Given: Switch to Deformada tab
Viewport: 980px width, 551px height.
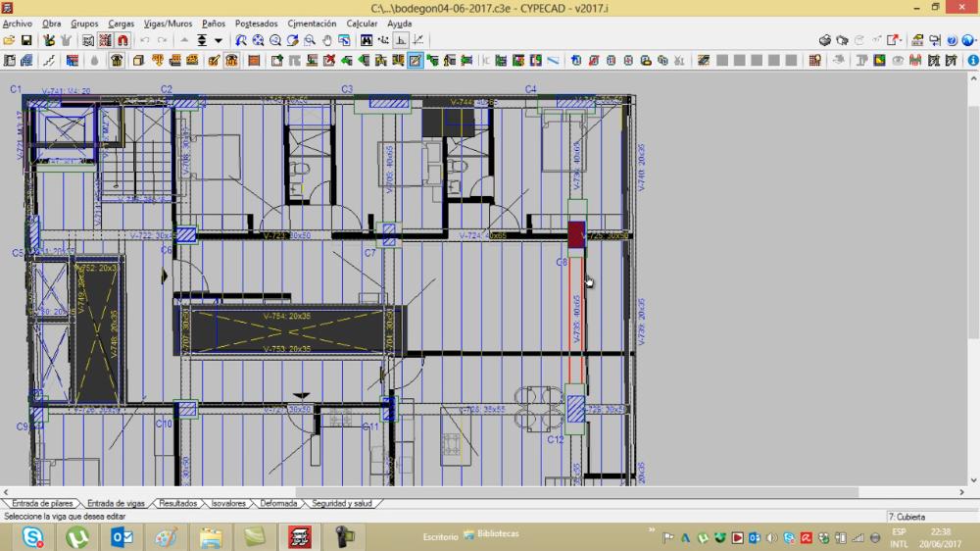Looking at the screenshot, I should point(278,503).
